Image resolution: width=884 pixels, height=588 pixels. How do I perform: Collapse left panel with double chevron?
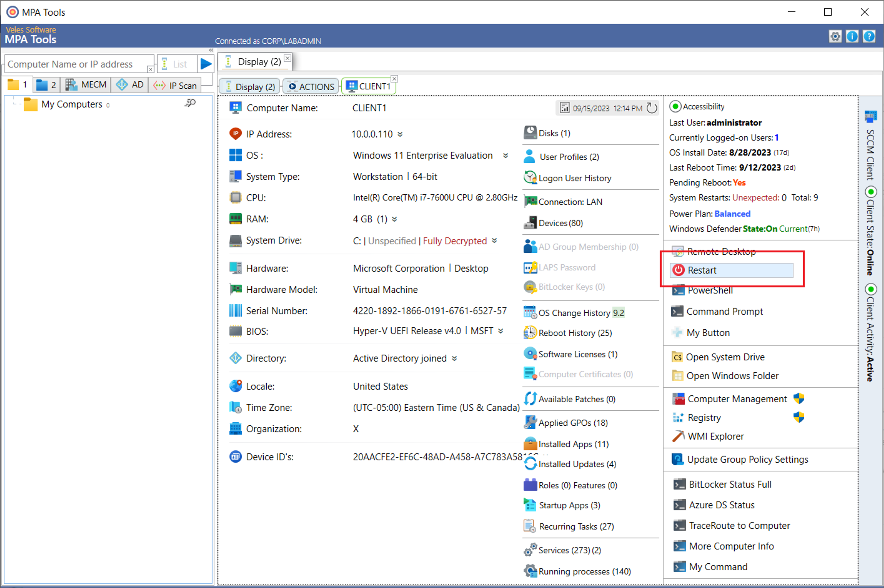pyautogui.click(x=211, y=50)
